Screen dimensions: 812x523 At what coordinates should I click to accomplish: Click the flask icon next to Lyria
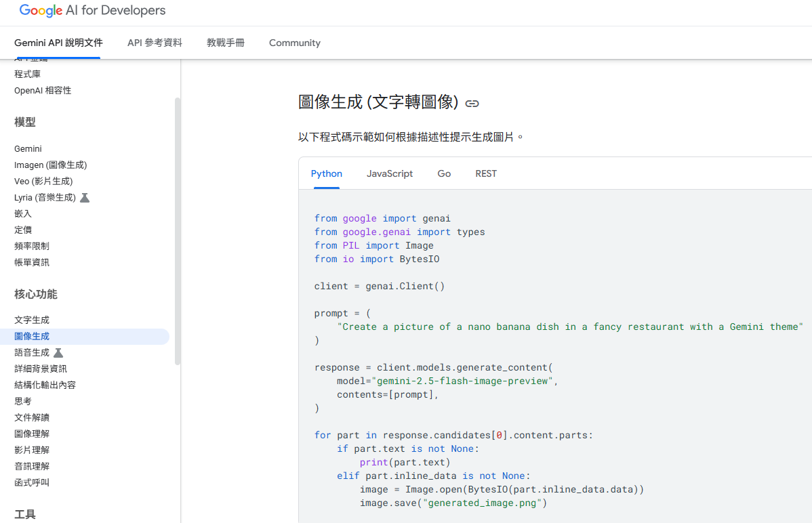point(85,197)
